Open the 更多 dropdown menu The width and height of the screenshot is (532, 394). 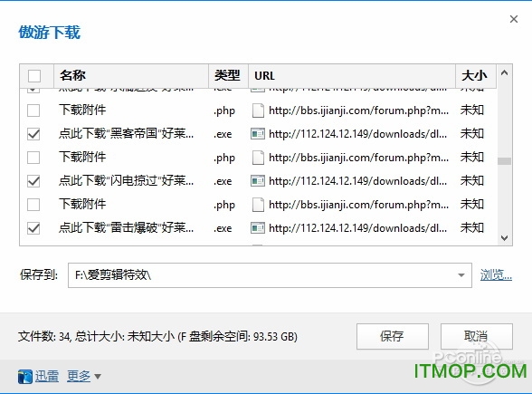pyautogui.click(x=84, y=377)
